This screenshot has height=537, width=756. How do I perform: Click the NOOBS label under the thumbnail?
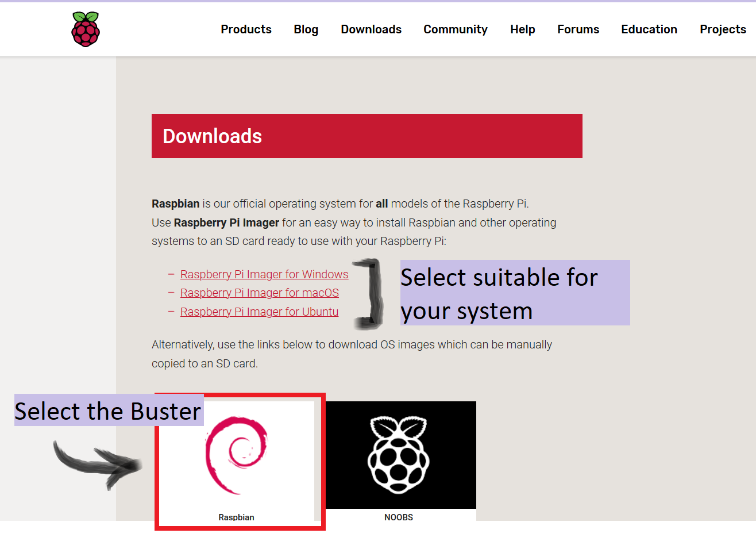[399, 517]
